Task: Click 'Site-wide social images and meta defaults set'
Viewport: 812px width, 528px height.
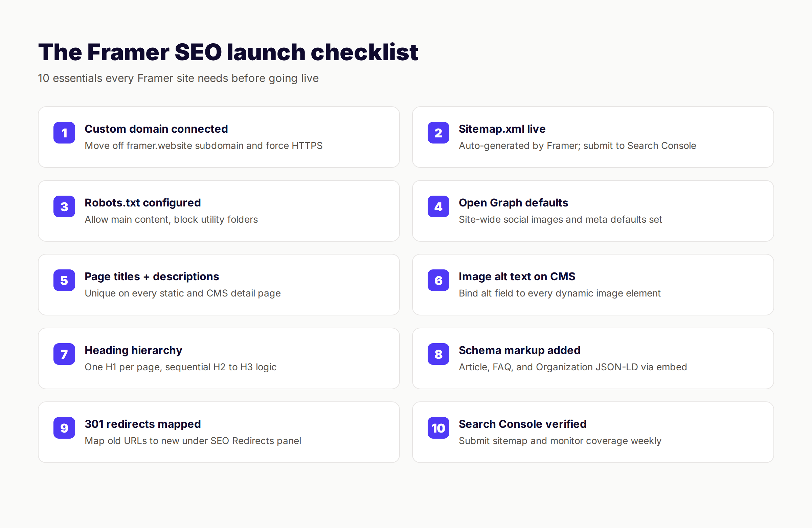Action: coord(561,219)
